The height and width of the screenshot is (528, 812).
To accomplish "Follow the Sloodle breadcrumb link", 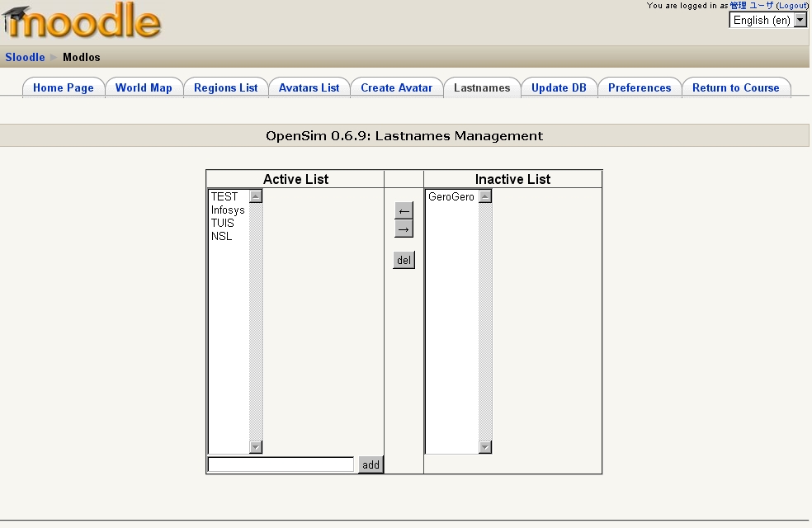I will [x=25, y=57].
